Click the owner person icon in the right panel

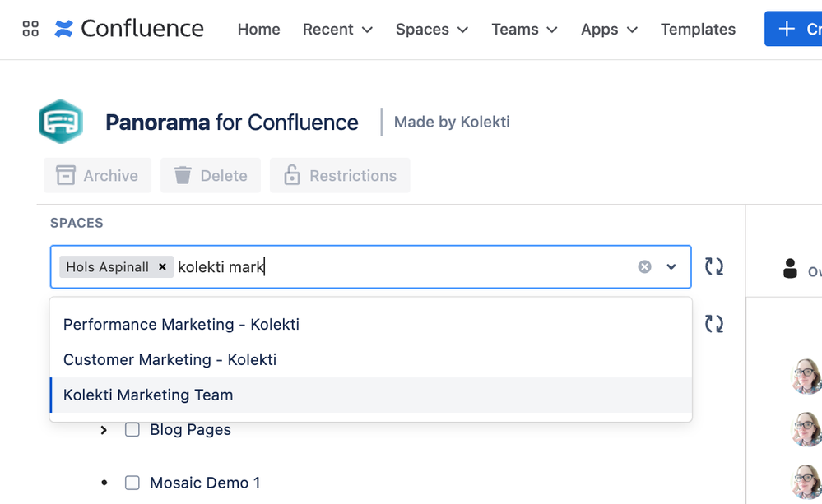click(x=790, y=267)
